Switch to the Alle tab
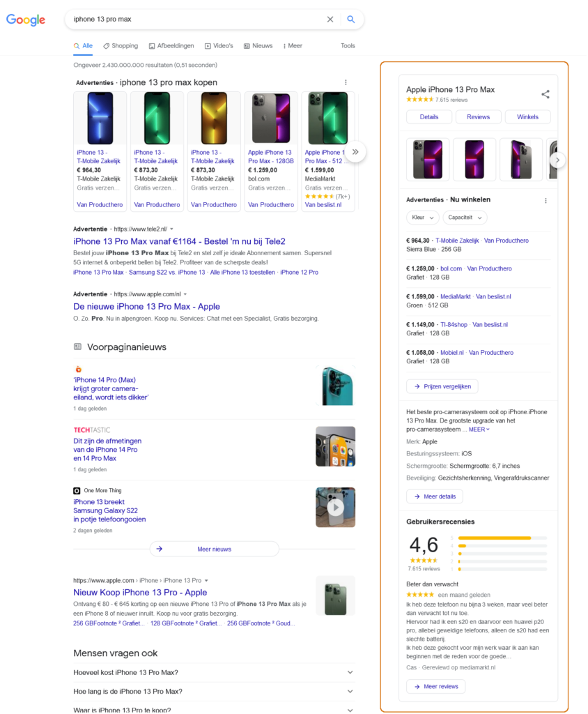 (x=84, y=46)
